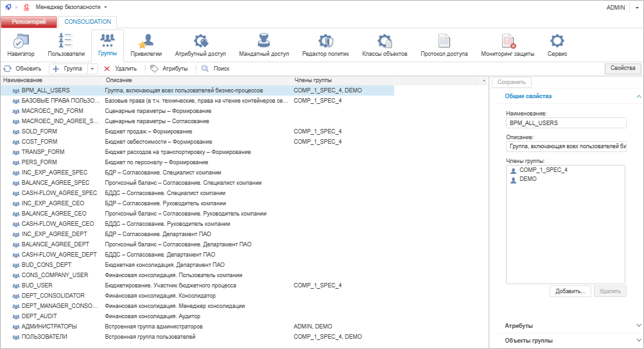Image resolution: width=644 pixels, height=349 pixels.
Task: Select COMP_1_SPEC_4 in group members list
Action: tap(543, 170)
